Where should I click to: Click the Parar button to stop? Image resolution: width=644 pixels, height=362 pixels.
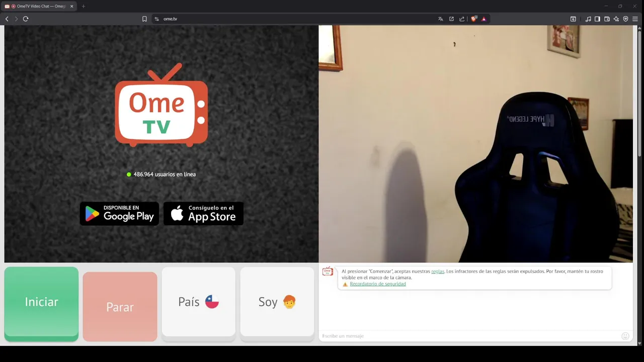[120, 307]
